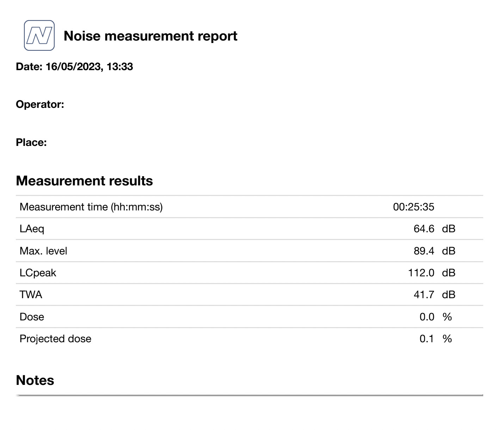This screenshot has height=430, width=504.
Task: Click 'Measurement time (hh:mm:ss)' label
Action: click(x=91, y=207)
